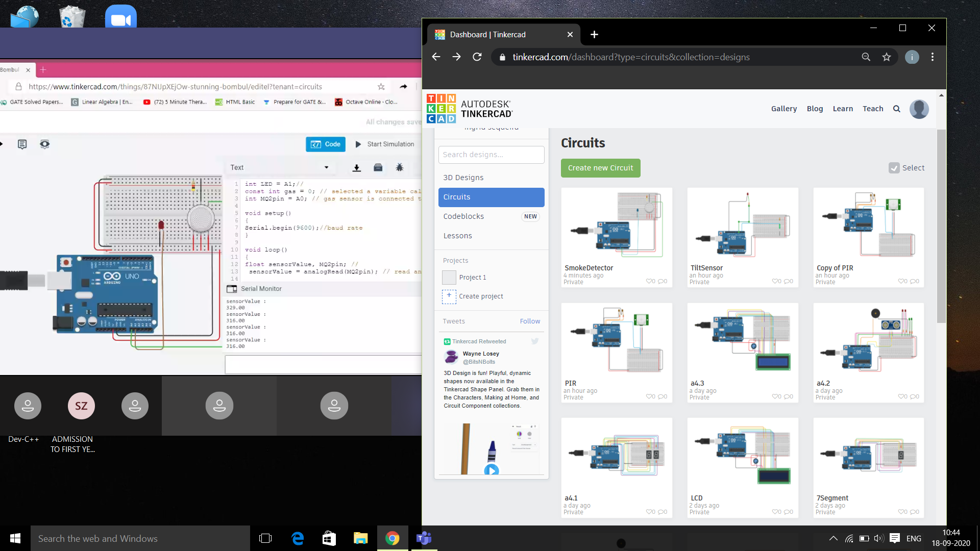Toggle the Select checkbox in Circuits
Screen dimensions: 980x551
(x=894, y=168)
